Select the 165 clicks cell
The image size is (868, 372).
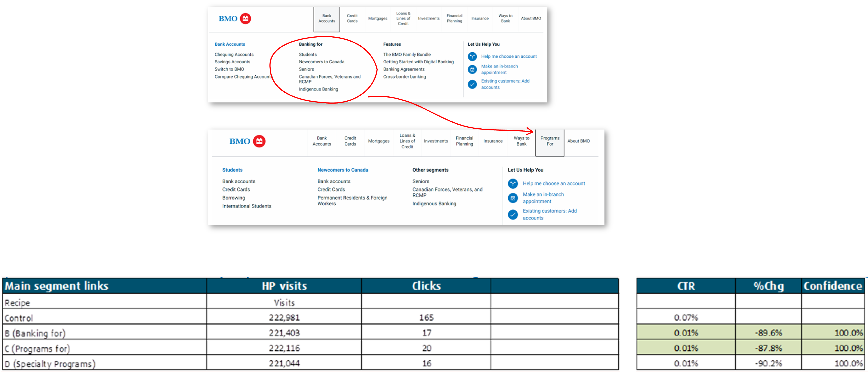tap(426, 317)
